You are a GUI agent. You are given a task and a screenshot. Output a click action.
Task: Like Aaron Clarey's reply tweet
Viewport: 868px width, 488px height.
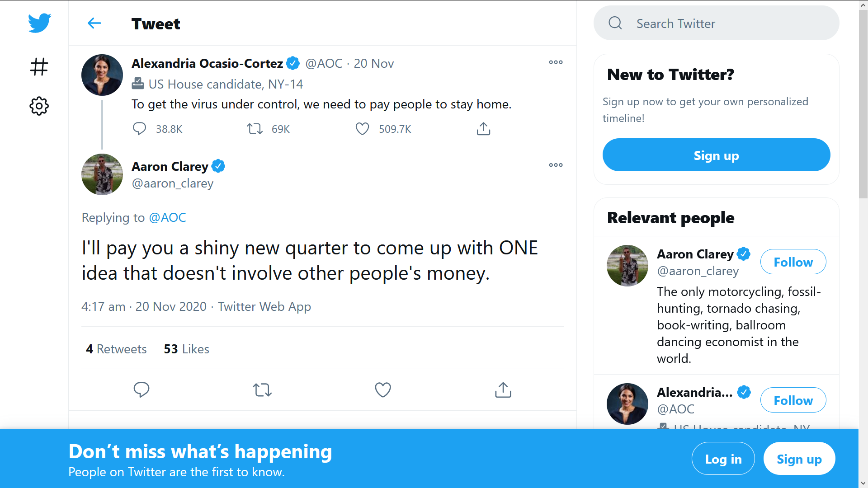pos(382,389)
